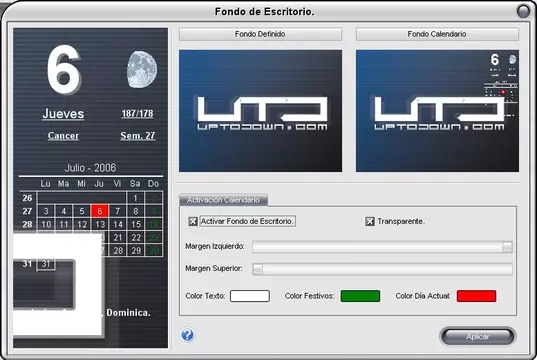Click the Aplicar button
This screenshot has height=360, width=537.
[477, 337]
